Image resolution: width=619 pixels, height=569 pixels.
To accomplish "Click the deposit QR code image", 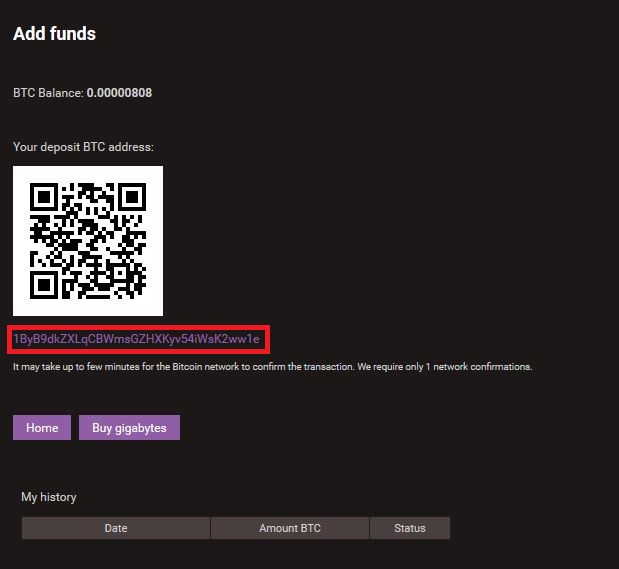I will pyautogui.click(x=88, y=241).
